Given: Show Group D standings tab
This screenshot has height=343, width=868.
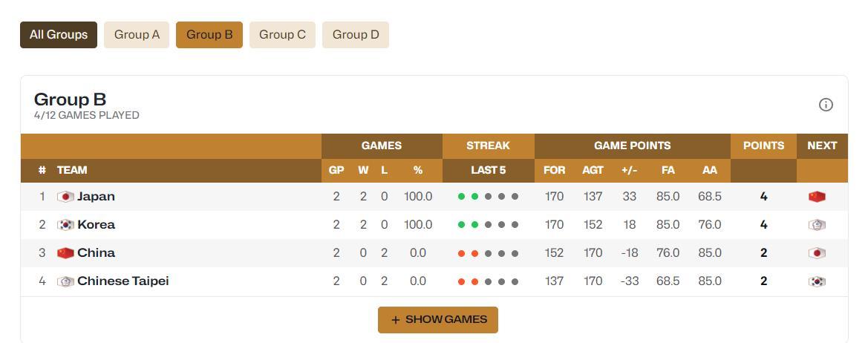Looking at the screenshot, I should (x=356, y=35).
